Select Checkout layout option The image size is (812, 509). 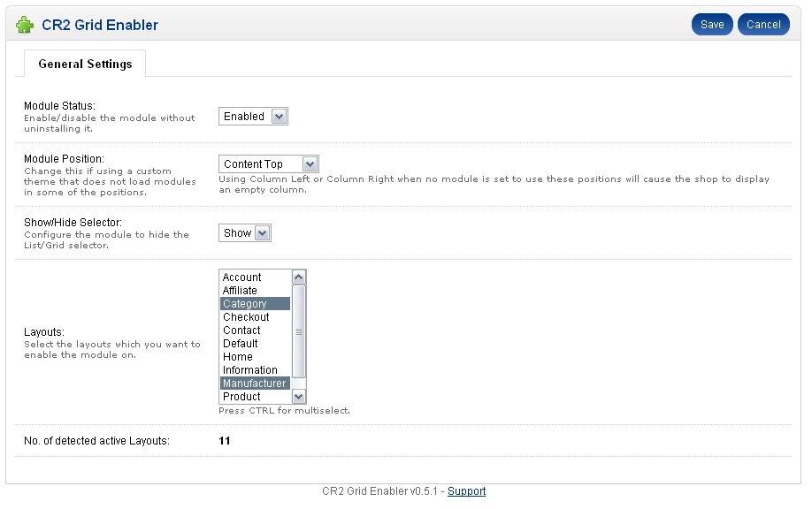[x=256, y=317]
